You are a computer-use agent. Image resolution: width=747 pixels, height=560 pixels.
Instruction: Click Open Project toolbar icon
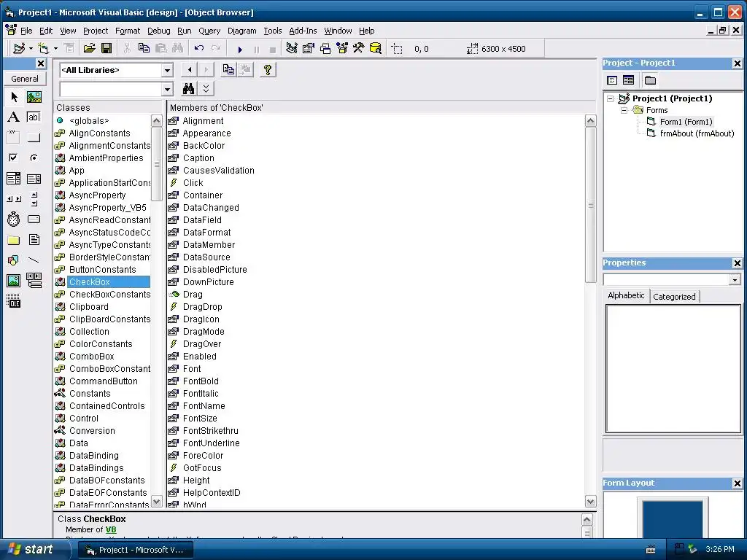89,49
